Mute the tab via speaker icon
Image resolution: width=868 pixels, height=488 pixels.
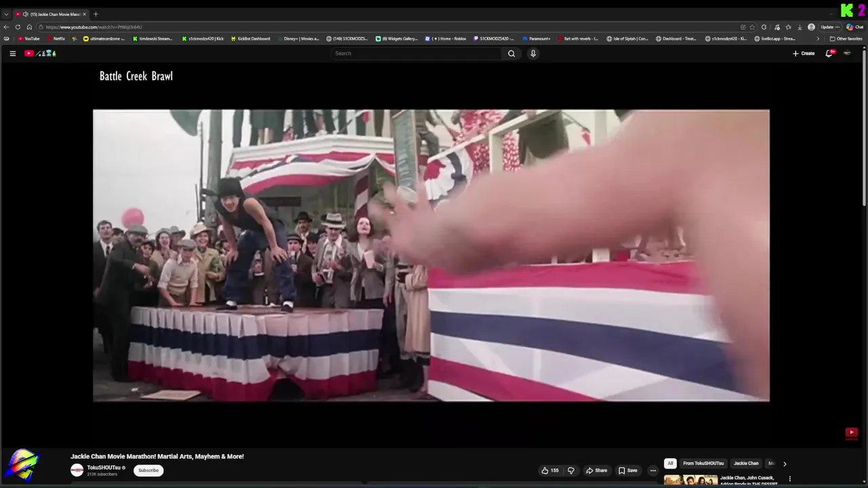[25, 14]
